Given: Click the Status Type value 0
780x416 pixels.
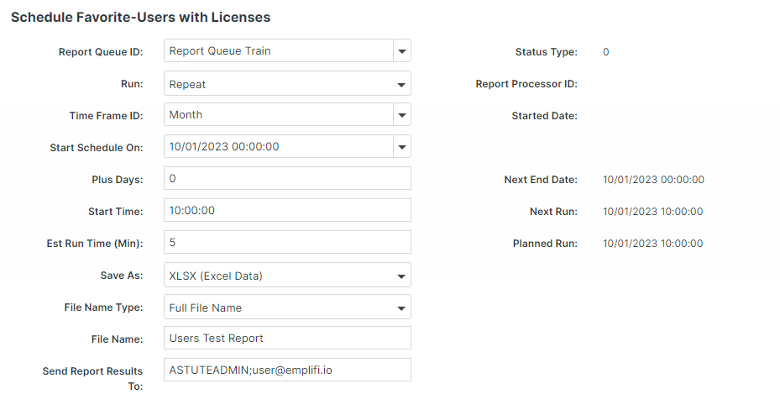Looking at the screenshot, I should point(606,52).
